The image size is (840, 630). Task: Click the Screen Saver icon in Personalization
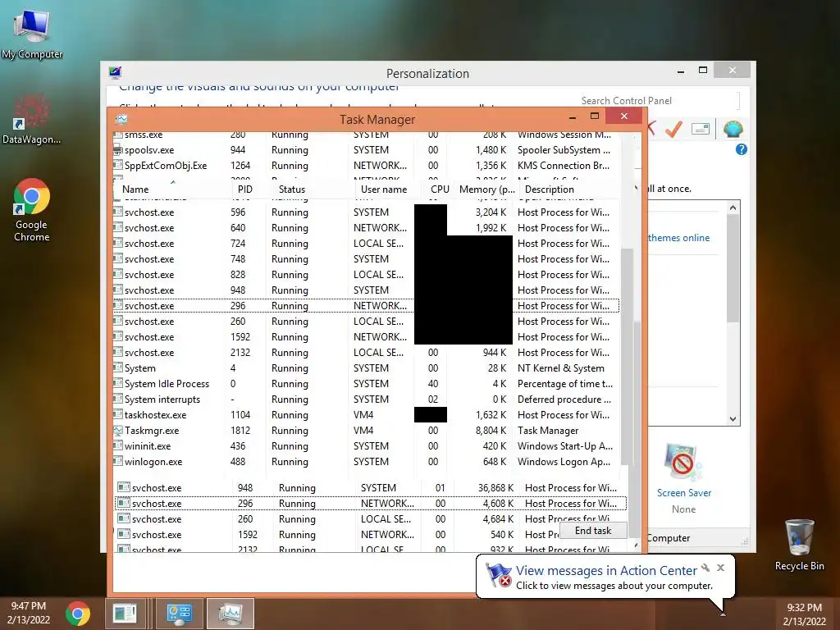point(682,462)
